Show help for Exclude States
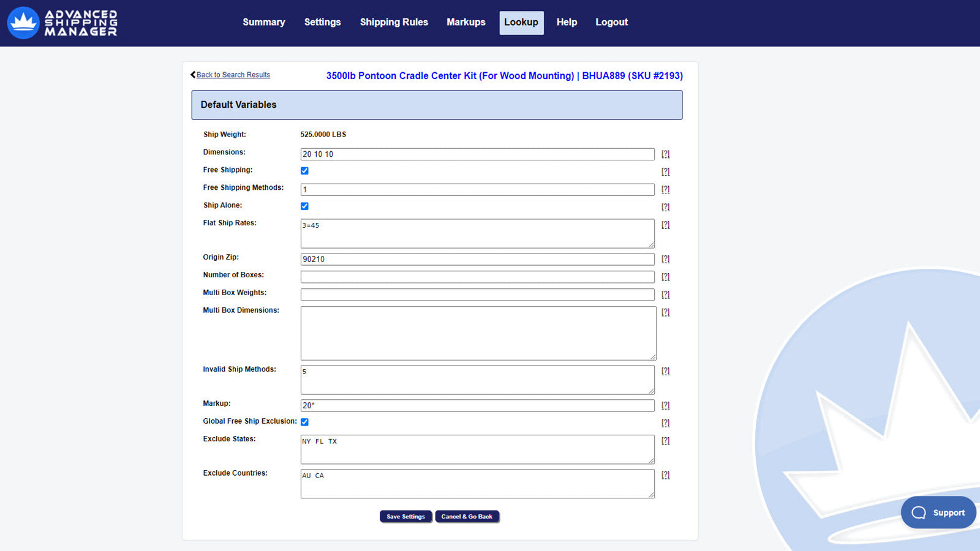Image resolution: width=980 pixels, height=551 pixels. click(x=665, y=441)
